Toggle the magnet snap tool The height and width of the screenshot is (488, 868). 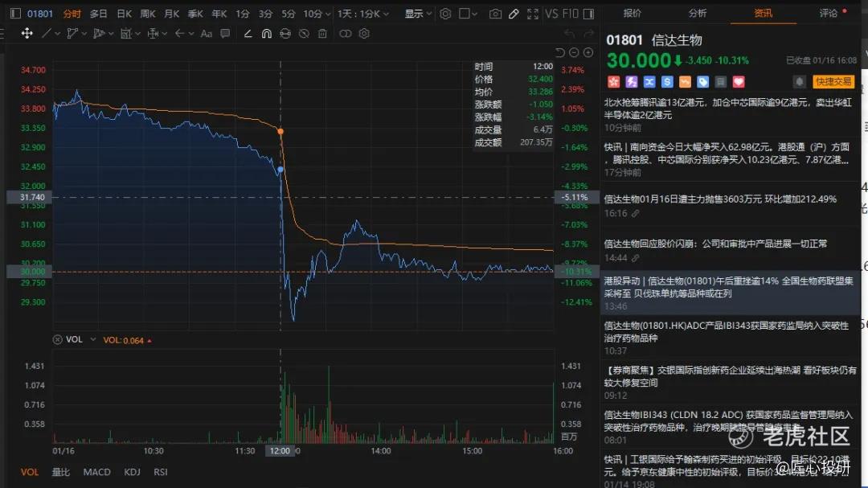(266, 34)
